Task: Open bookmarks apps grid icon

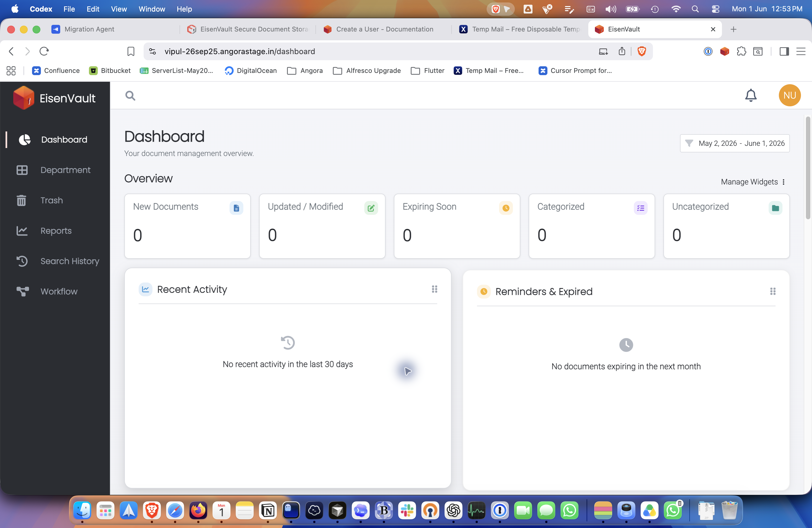Action: 11,71
